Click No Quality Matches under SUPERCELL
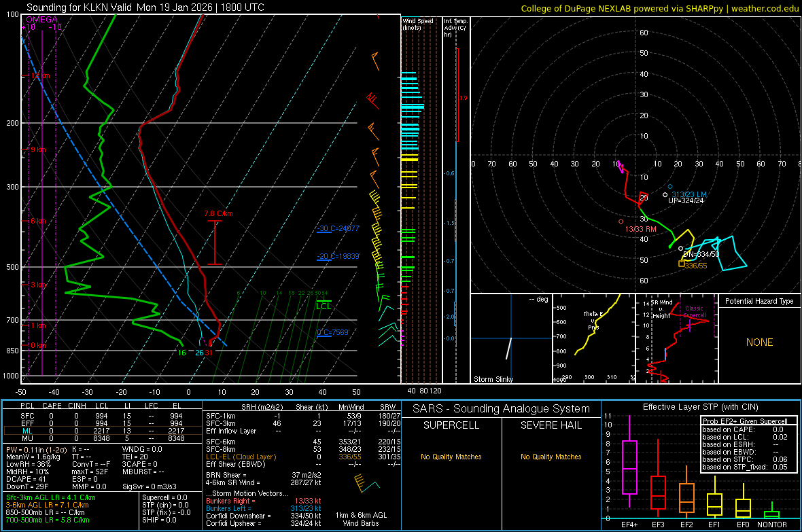Screen dimensions: 802x532 point(451,457)
